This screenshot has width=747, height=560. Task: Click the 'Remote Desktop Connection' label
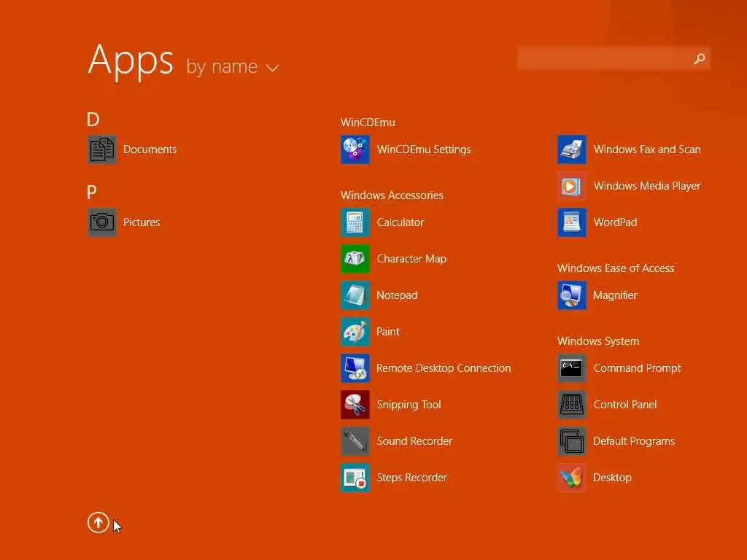[444, 368]
